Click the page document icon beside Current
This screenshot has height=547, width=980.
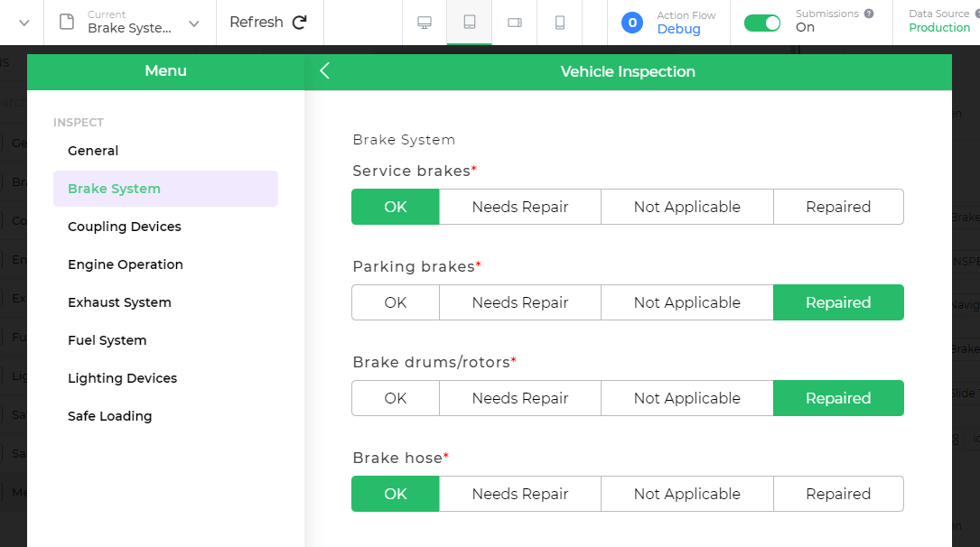click(x=66, y=22)
